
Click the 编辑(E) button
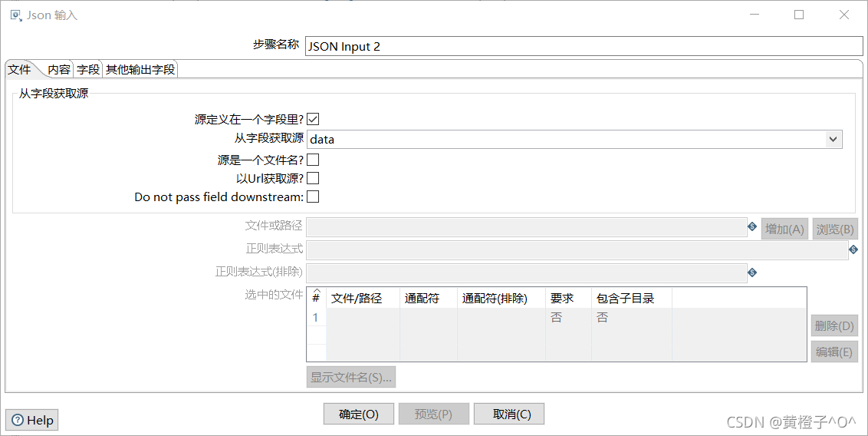[835, 352]
